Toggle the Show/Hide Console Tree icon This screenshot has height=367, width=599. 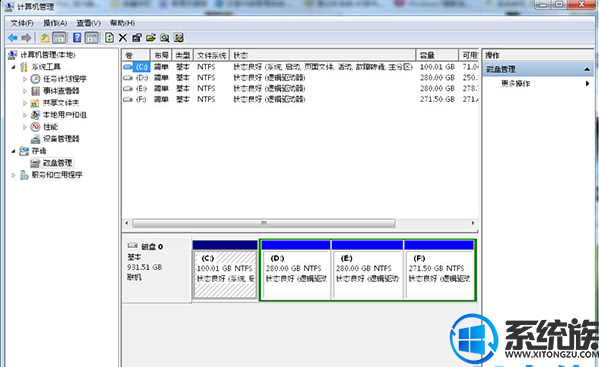pyautogui.click(x=59, y=38)
